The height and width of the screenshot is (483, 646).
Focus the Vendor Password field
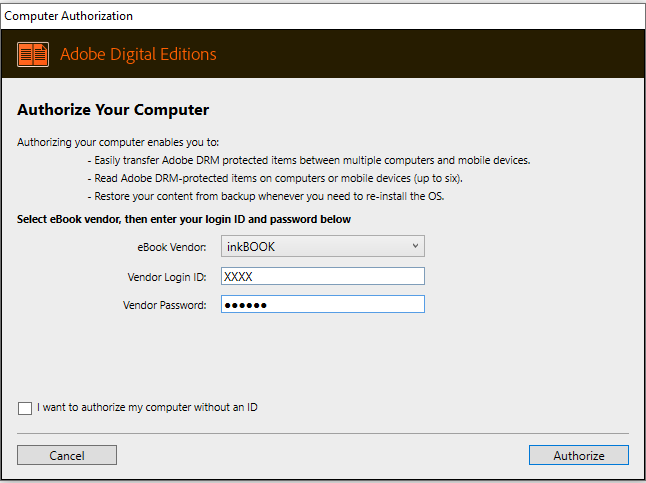(323, 304)
